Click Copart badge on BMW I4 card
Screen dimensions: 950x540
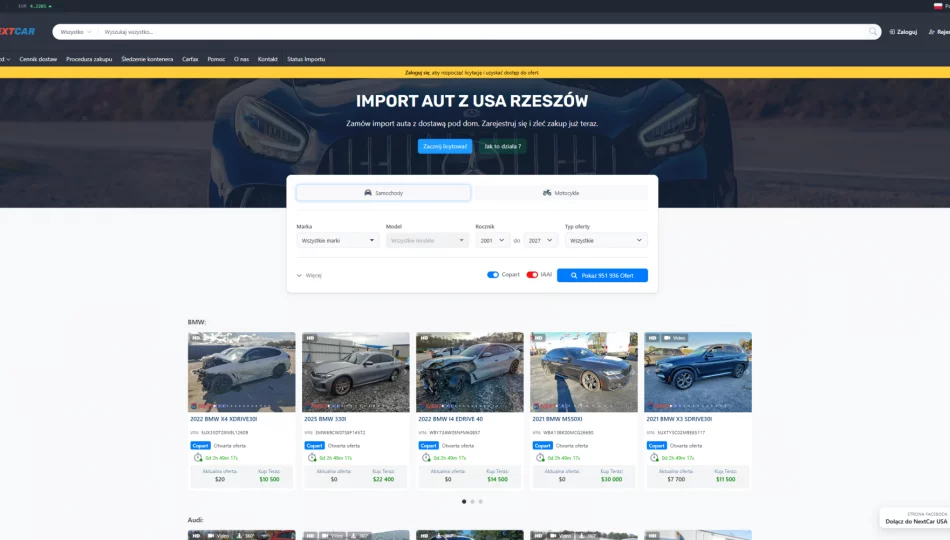(x=428, y=445)
